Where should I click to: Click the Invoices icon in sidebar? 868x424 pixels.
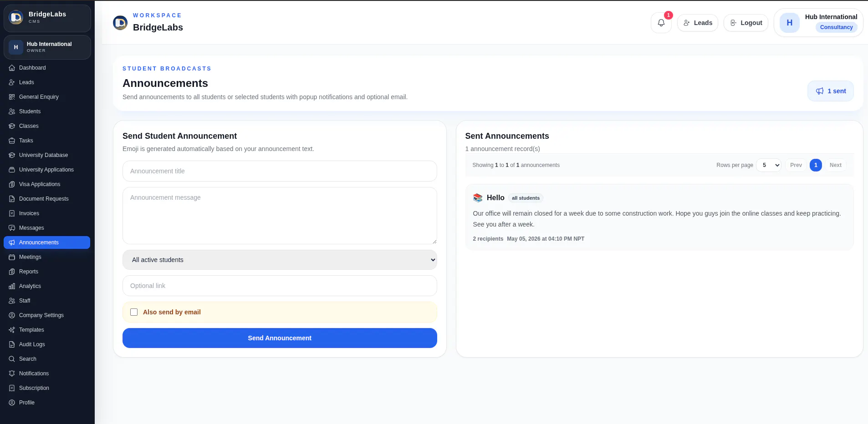pos(12,213)
